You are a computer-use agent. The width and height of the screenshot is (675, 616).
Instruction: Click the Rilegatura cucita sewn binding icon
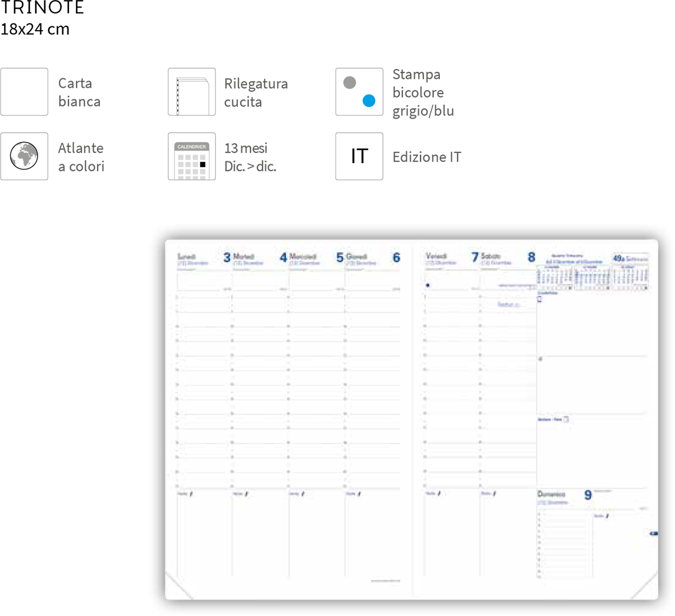pos(192,92)
